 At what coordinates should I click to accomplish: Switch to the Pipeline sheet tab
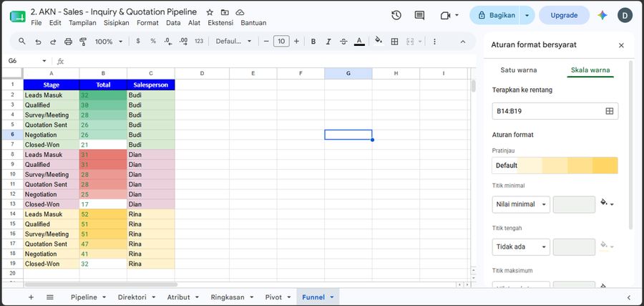(84, 297)
